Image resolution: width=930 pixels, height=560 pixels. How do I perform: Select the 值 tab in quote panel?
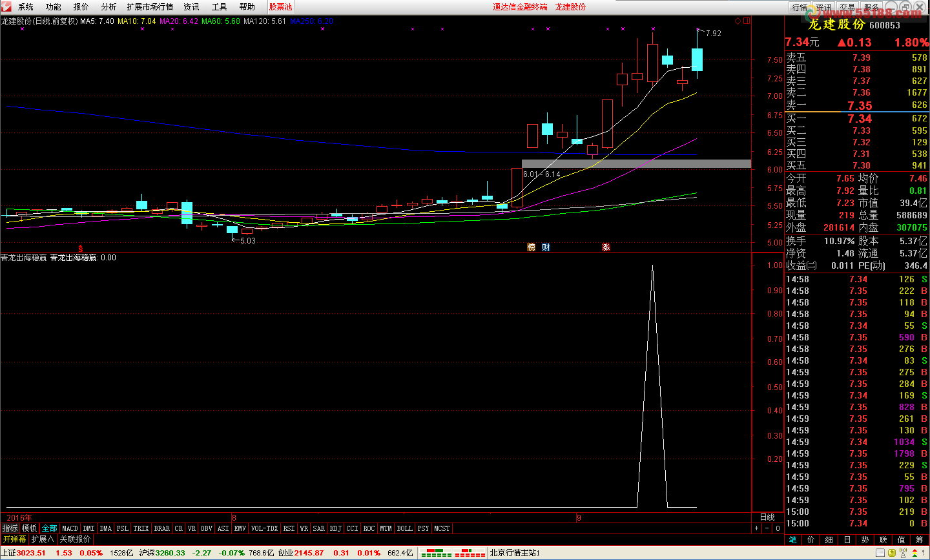pyautogui.click(x=902, y=539)
